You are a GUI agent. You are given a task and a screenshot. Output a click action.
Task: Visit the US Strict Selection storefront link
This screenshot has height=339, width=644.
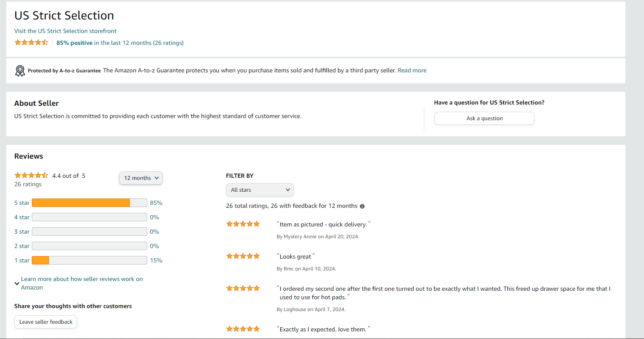point(65,31)
